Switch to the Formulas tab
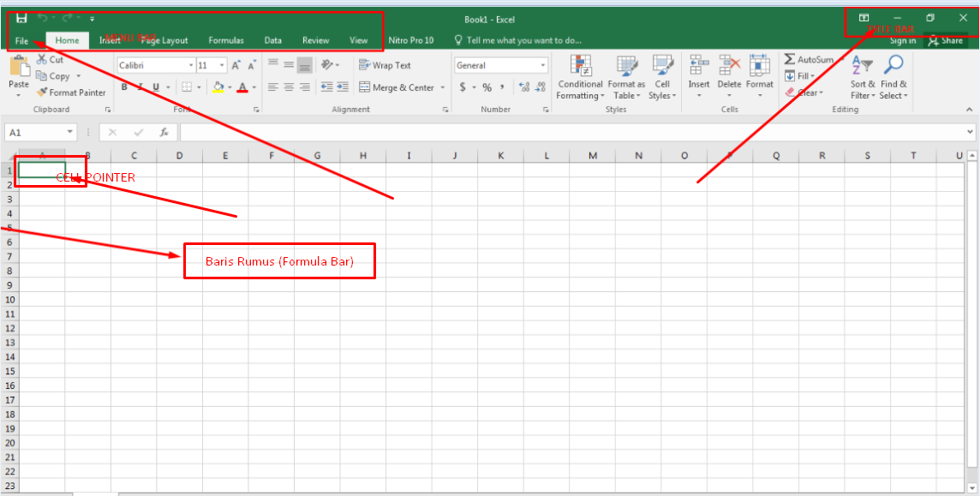The width and height of the screenshot is (980, 496). tap(226, 40)
